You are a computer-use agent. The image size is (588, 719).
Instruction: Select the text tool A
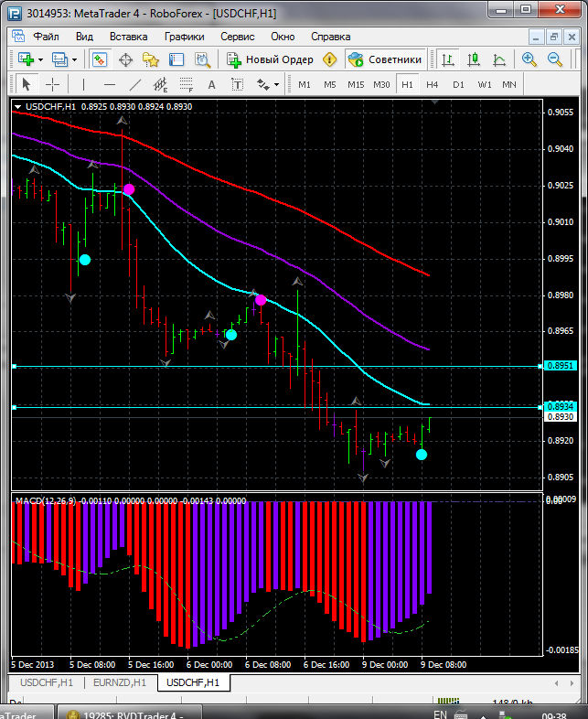[211, 84]
